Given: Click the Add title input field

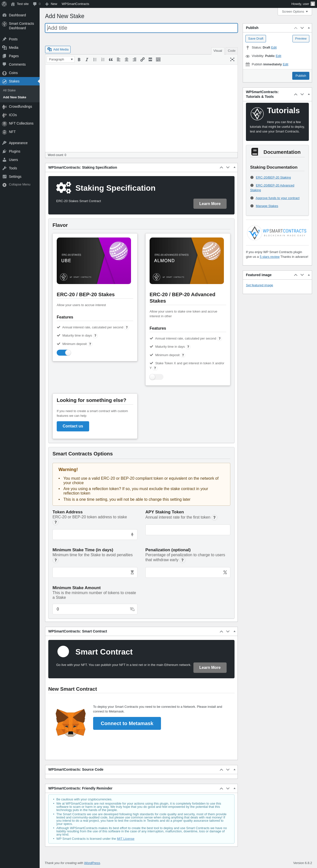Looking at the screenshot, I should coord(141,28).
